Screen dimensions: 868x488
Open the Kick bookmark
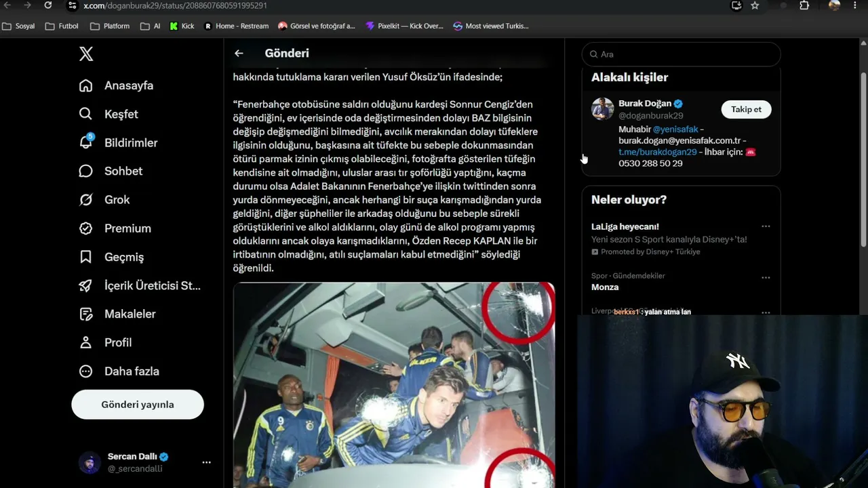[x=182, y=26]
